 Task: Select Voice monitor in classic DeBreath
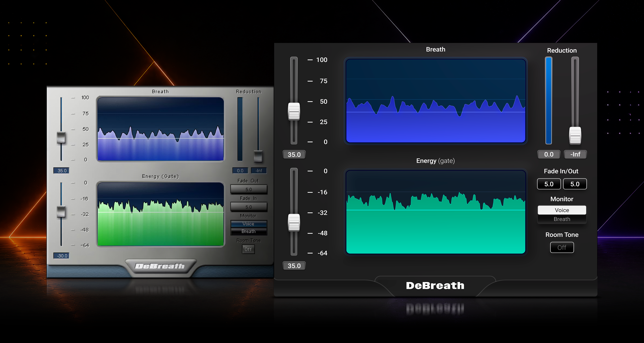(248, 224)
